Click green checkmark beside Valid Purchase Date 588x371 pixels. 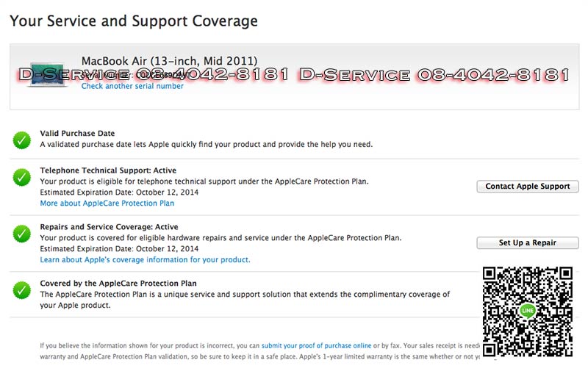coord(22,139)
